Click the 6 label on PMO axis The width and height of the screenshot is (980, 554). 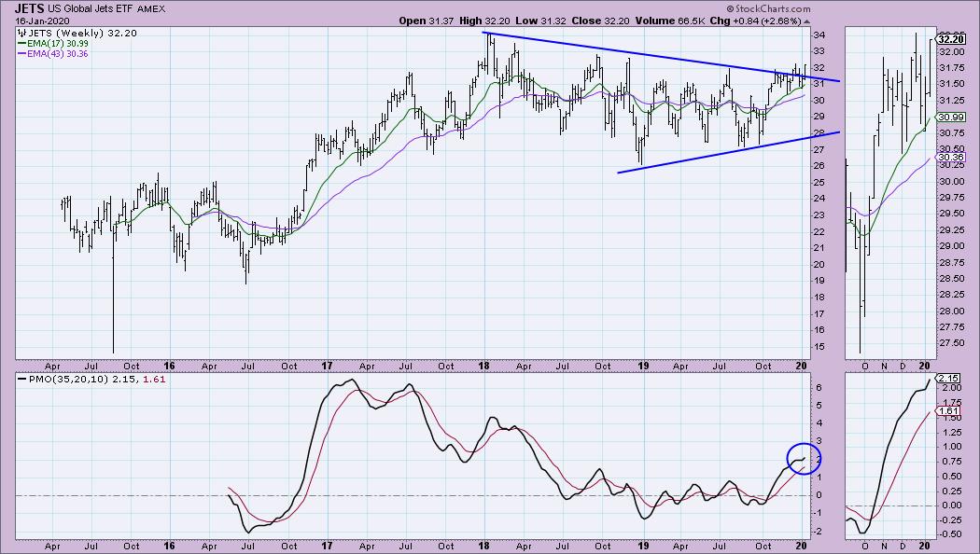click(x=819, y=387)
